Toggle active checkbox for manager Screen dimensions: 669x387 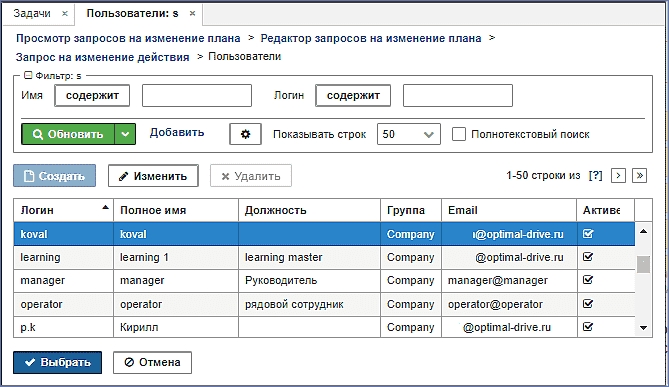point(588,280)
